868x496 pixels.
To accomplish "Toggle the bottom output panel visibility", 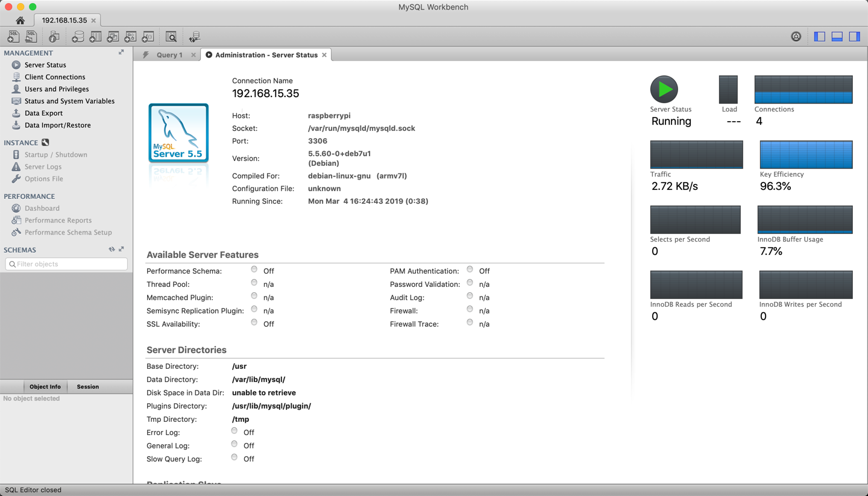I will click(x=837, y=37).
